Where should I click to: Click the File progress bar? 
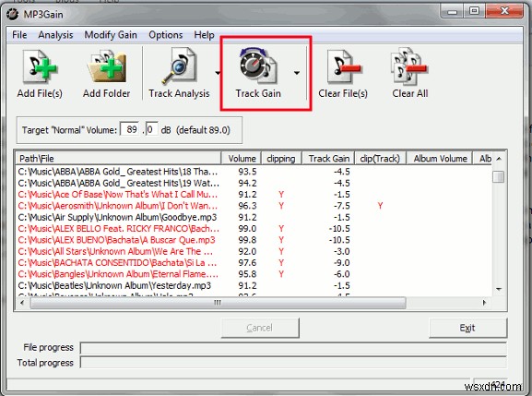pos(293,348)
